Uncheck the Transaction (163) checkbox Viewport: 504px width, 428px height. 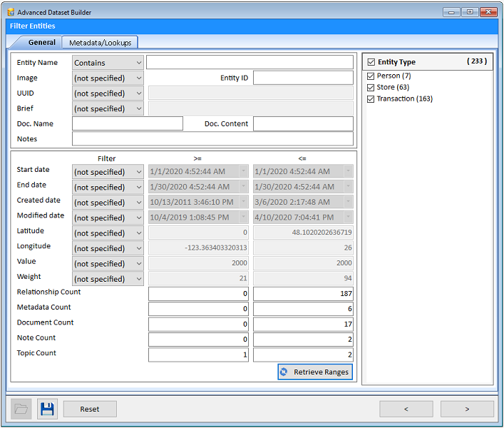click(371, 99)
